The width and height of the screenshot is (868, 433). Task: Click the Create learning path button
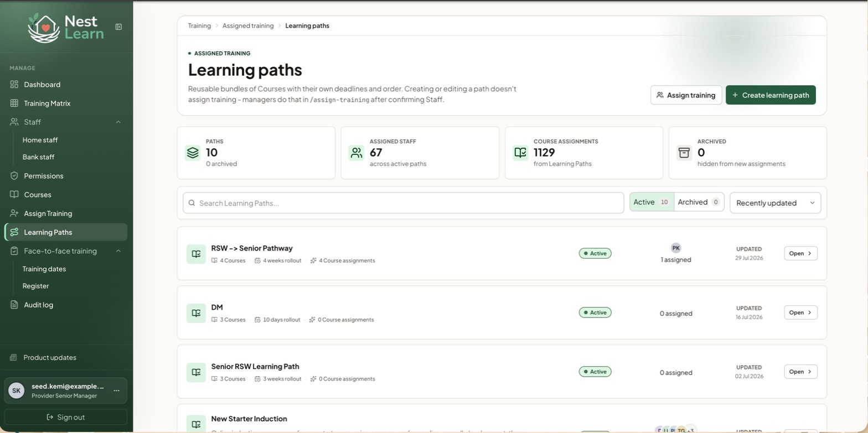[771, 95]
